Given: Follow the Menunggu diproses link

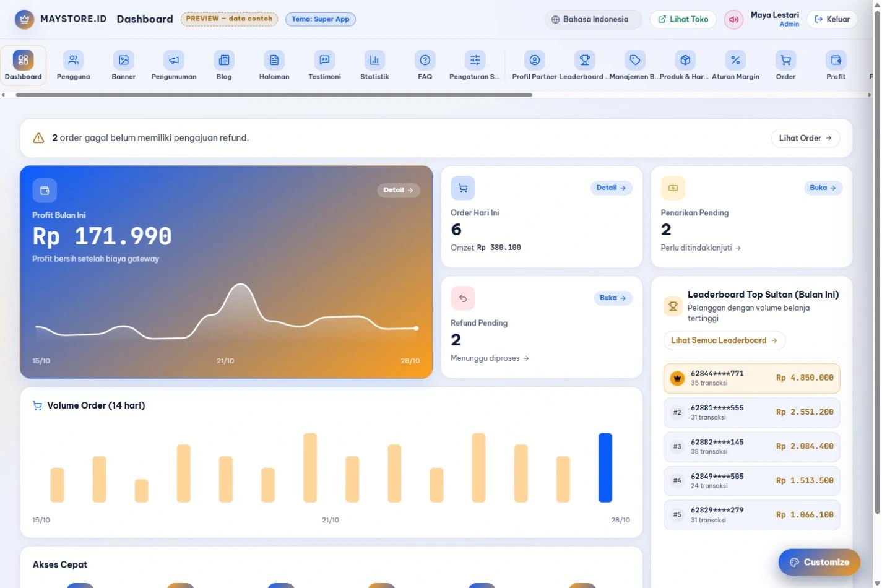Looking at the screenshot, I should click(x=490, y=358).
